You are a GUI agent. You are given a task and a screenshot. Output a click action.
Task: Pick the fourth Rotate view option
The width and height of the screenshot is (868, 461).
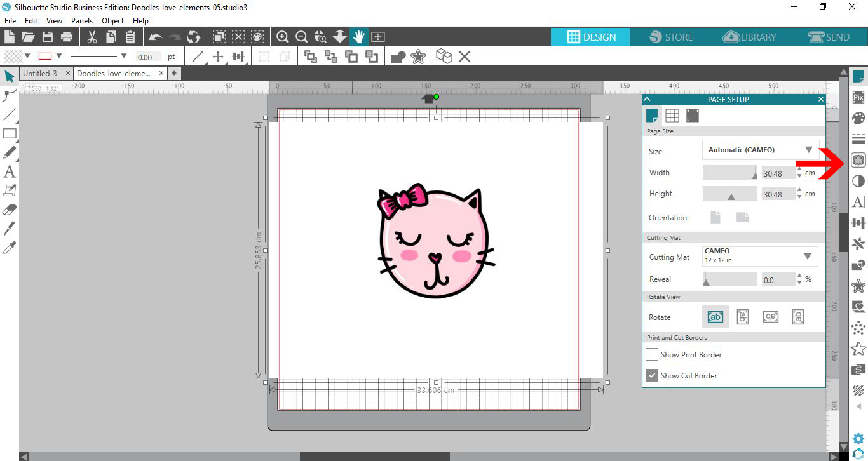click(798, 317)
